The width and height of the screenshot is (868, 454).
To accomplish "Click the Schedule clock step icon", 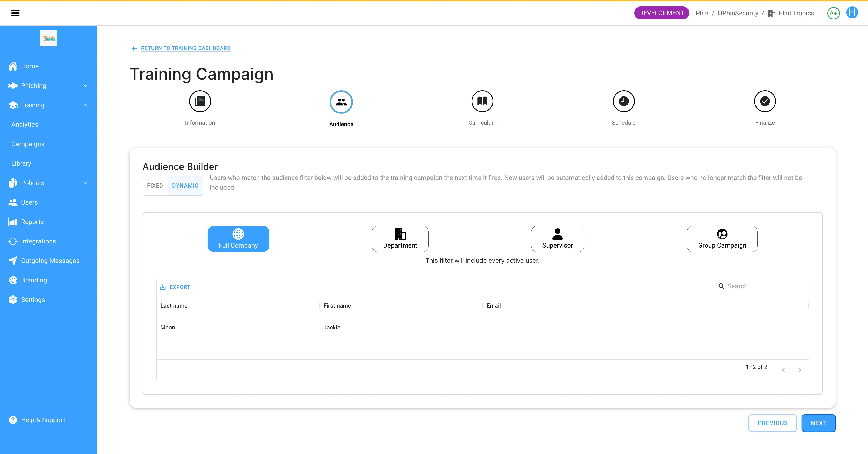I will [x=623, y=101].
